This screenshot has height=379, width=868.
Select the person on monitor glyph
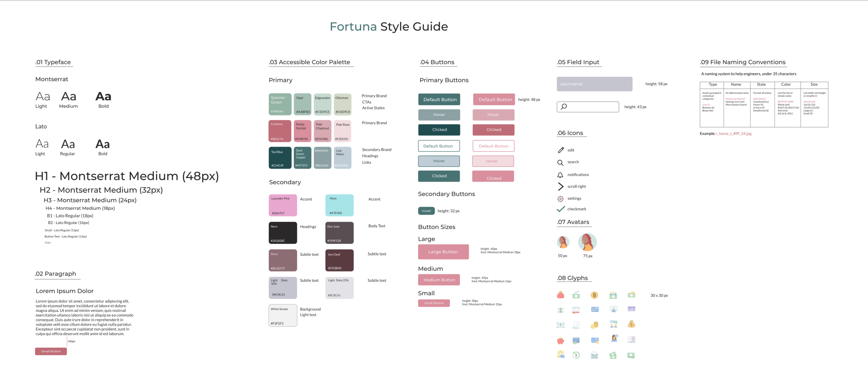pos(614,309)
